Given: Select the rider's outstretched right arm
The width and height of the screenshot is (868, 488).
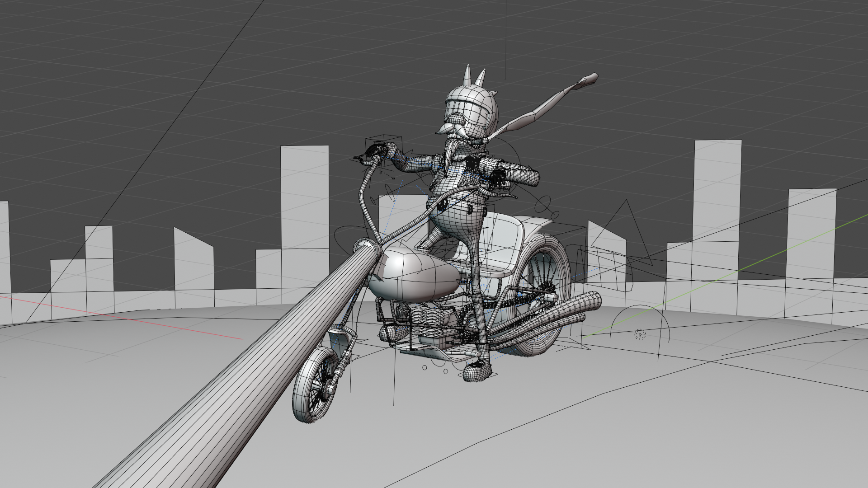Looking at the screenshot, I should click(520, 175).
